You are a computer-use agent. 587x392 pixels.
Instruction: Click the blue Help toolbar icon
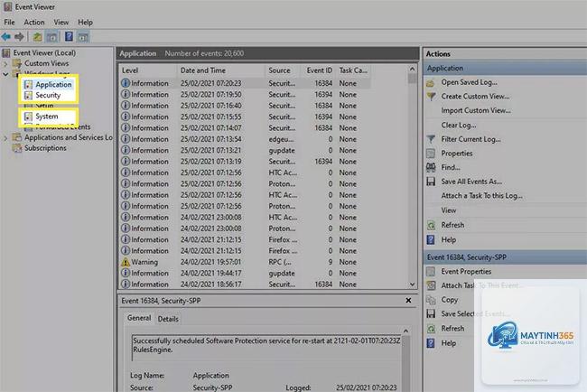tap(69, 37)
